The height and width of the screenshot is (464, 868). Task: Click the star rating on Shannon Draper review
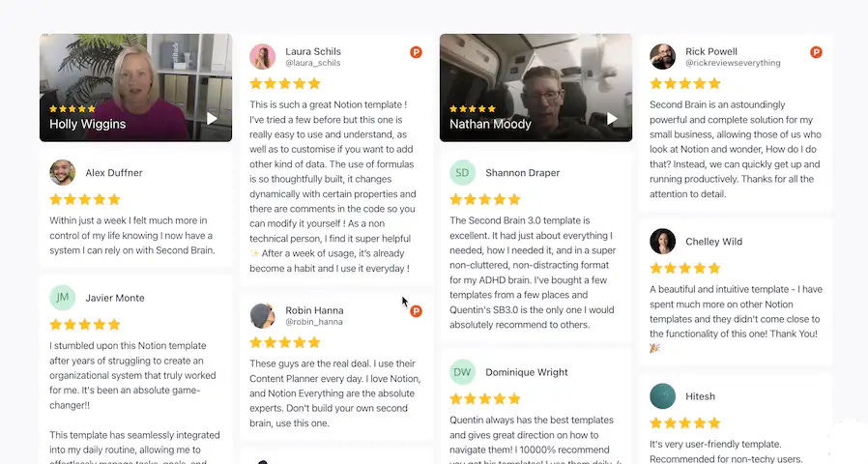[485, 199]
